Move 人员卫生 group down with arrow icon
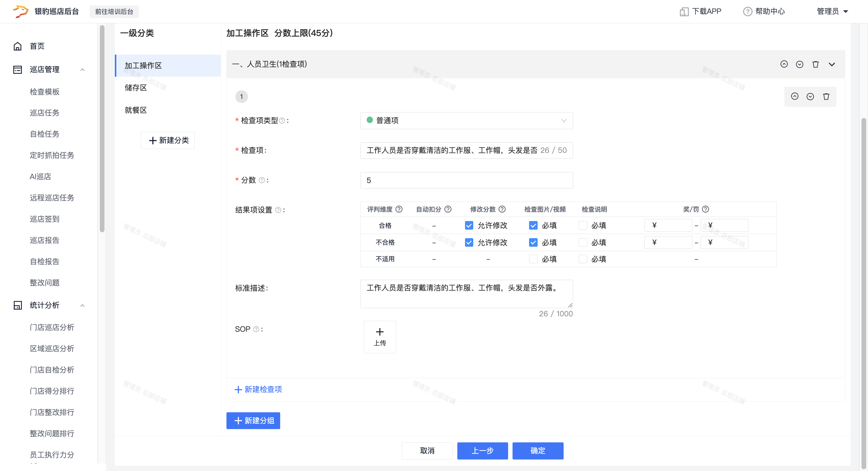 pyautogui.click(x=799, y=64)
